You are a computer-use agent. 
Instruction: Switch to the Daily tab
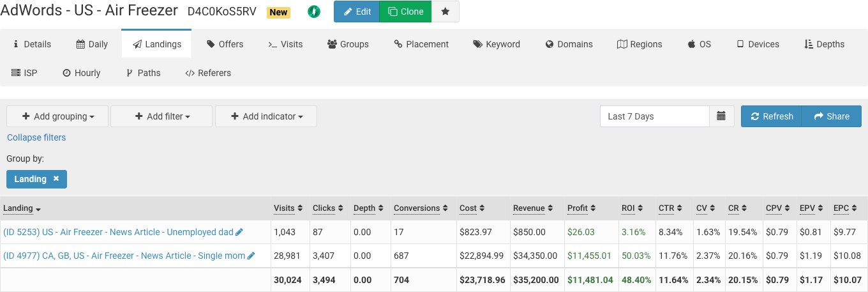[92, 44]
